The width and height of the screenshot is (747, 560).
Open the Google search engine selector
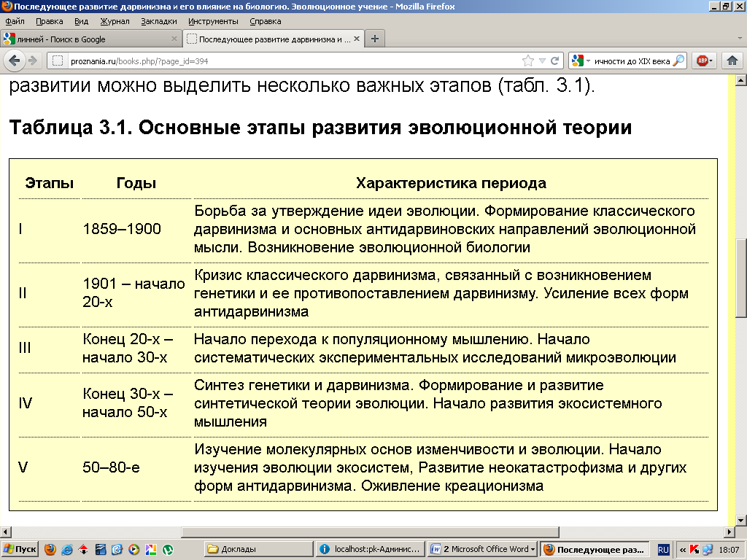[x=581, y=61]
